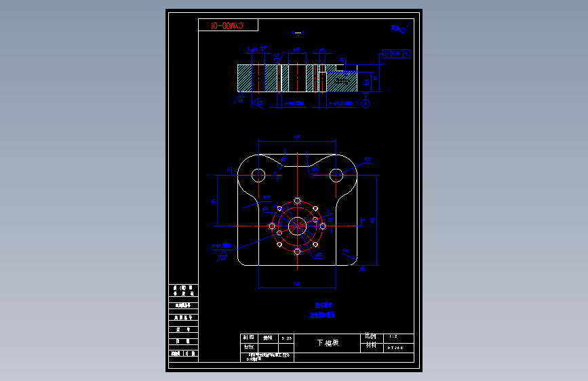Click the circled datum A symbol
This screenshot has height=381, width=588.
click(366, 104)
